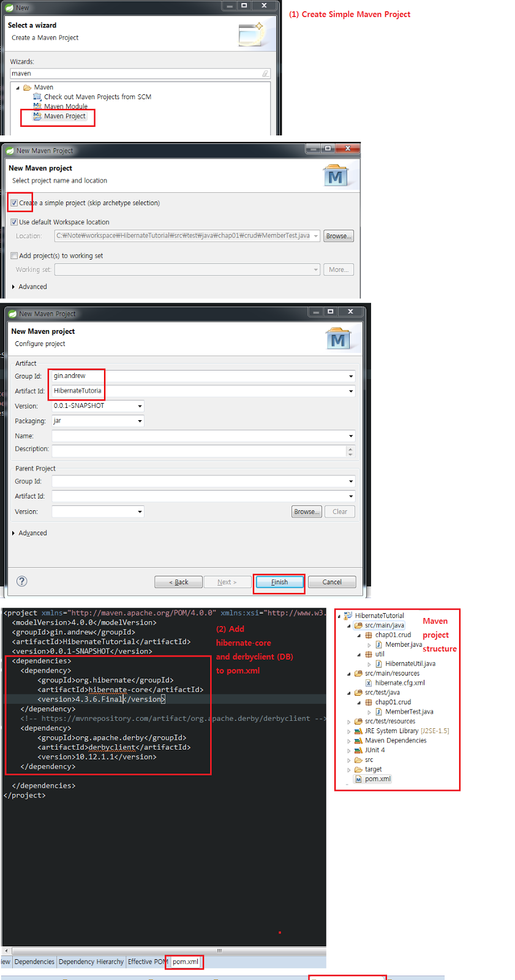Collapse the chap01.crud package under src/main/java
This screenshot has width=515, height=980.
coord(359,635)
